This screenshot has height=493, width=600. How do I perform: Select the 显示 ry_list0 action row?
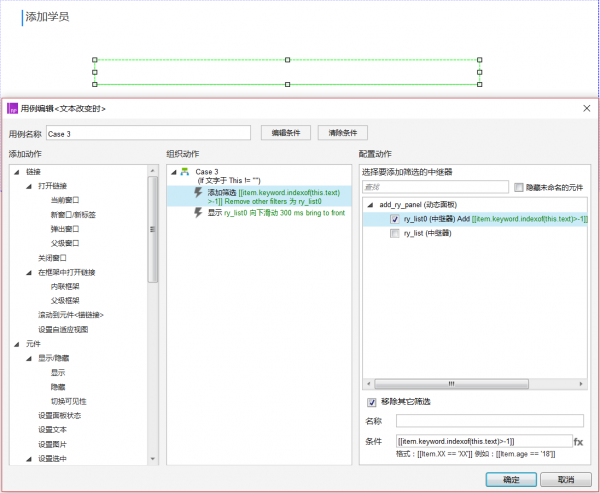(x=259, y=213)
